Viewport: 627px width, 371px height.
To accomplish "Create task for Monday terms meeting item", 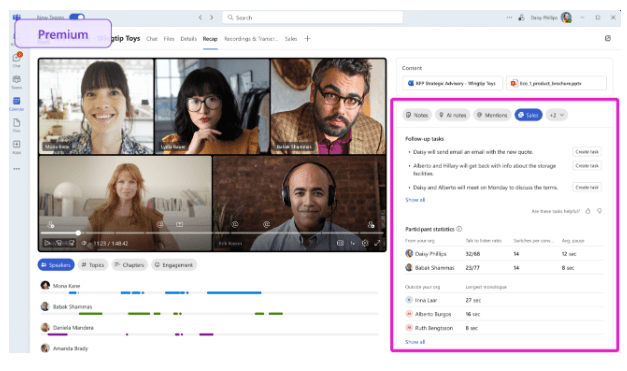I will click(587, 187).
